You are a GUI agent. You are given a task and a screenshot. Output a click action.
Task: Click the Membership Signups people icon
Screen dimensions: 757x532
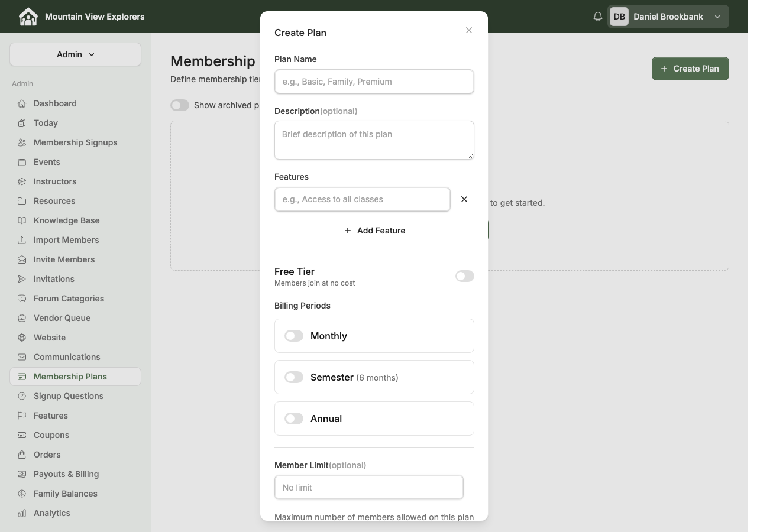click(x=22, y=142)
